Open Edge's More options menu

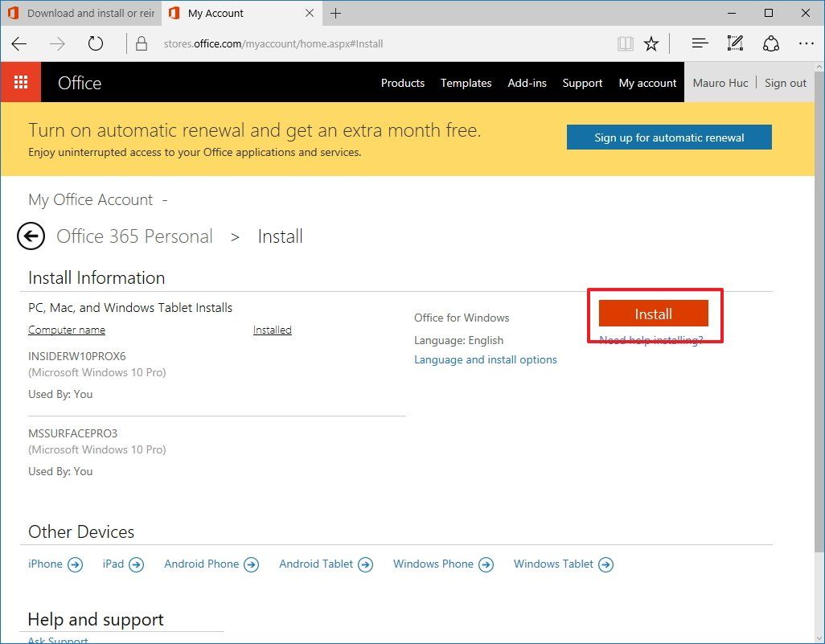coord(807,43)
